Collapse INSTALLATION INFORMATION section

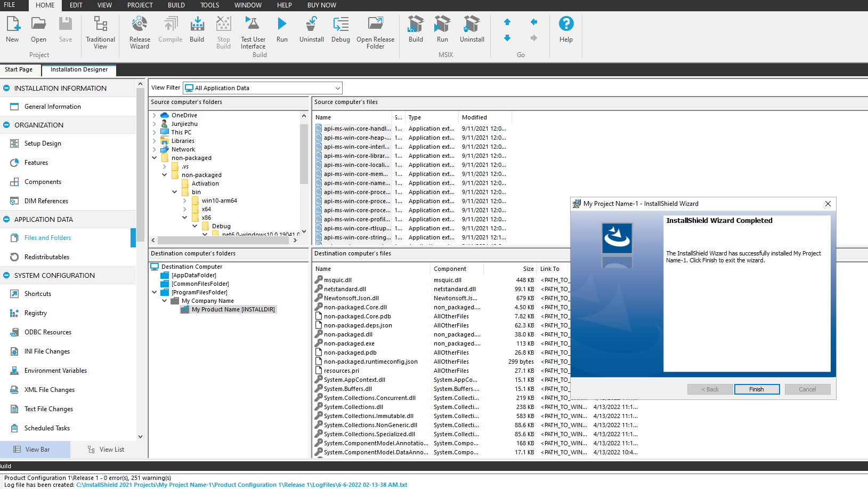pos(6,88)
